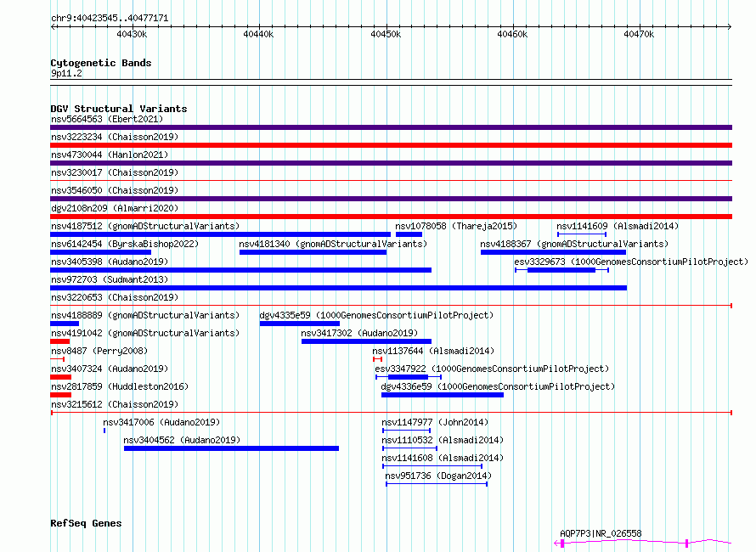The width and height of the screenshot is (756, 552).
Task: Click the nsv3404562 (Audano2019) blue bar
Action: pyautogui.click(x=231, y=448)
